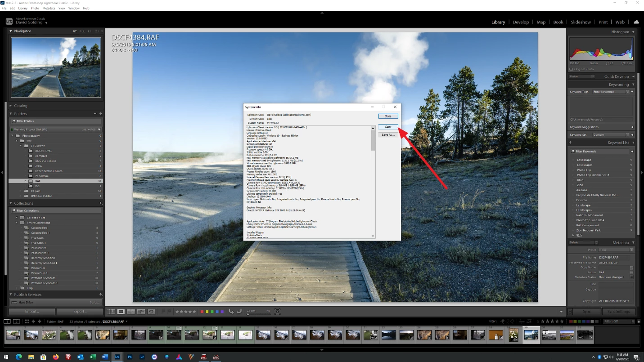The height and width of the screenshot is (362, 644).
Task: Open Lightroom Classic from the taskbar
Action: 117,357
